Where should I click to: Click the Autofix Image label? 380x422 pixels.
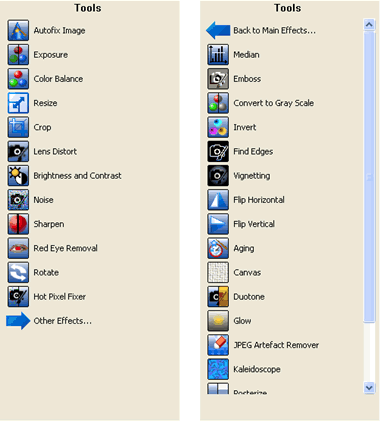(59, 31)
